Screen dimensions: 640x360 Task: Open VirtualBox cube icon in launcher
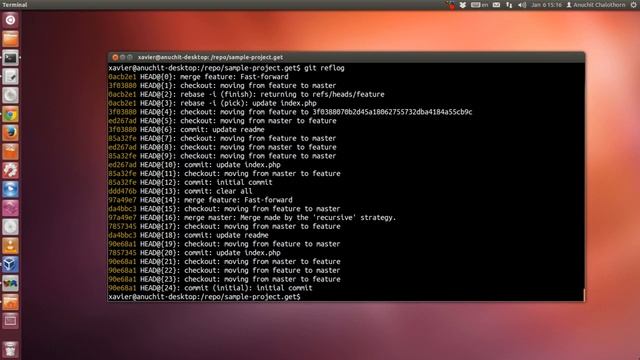pyautogui.click(x=11, y=265)
